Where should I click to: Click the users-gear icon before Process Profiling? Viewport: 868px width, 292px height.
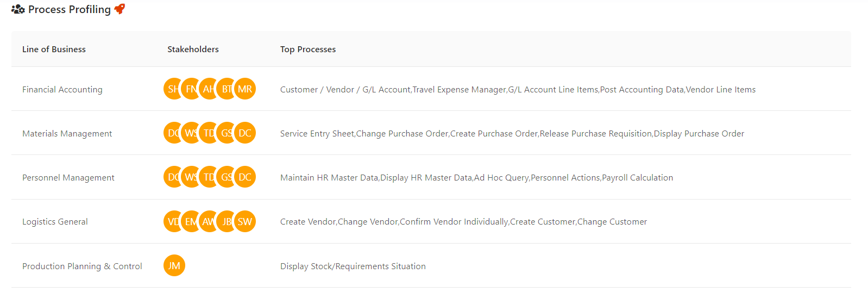tap(18, 9)
